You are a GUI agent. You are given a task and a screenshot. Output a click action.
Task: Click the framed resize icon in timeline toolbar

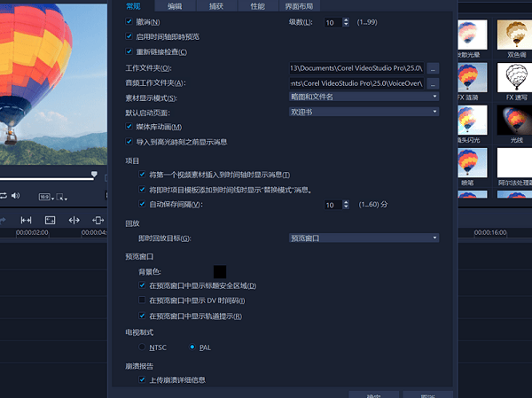pyautogui.click(x=50, y=221)
